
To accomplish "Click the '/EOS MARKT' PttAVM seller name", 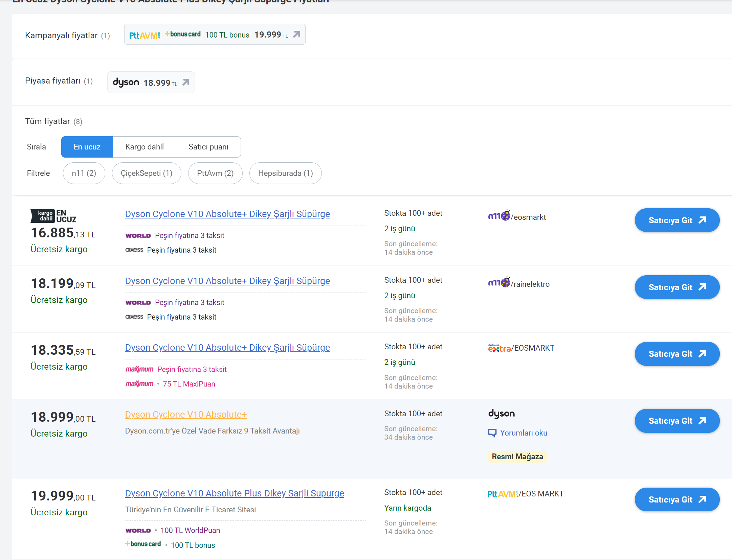I will pos(541,494).
